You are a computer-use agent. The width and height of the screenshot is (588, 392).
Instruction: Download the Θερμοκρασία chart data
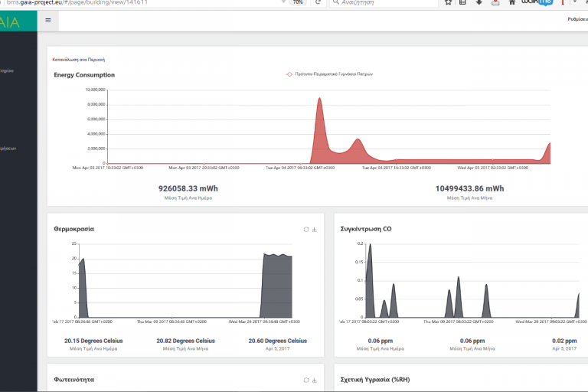[315, 229]
